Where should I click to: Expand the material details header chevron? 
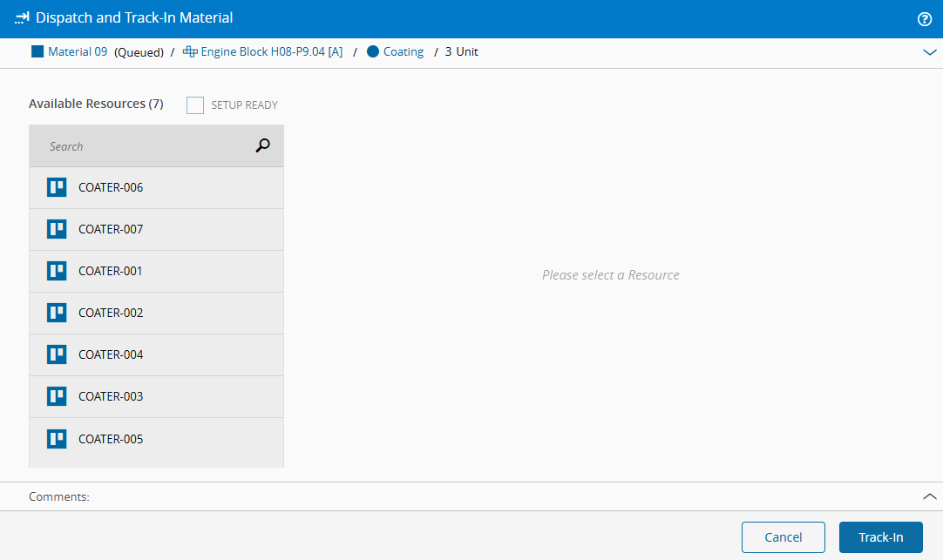tap(929, 52)
